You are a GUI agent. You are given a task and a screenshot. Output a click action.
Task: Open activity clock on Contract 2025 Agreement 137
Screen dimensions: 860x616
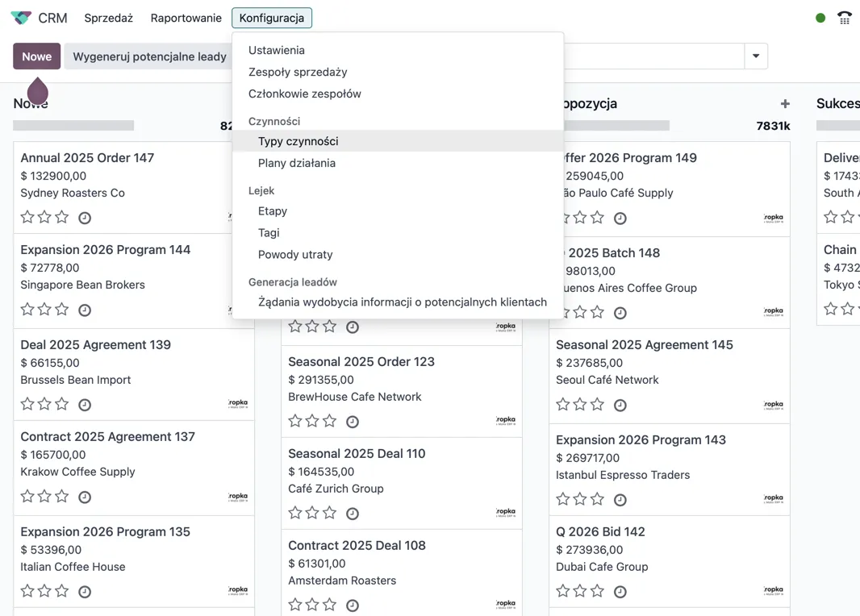tap(85, 497)
